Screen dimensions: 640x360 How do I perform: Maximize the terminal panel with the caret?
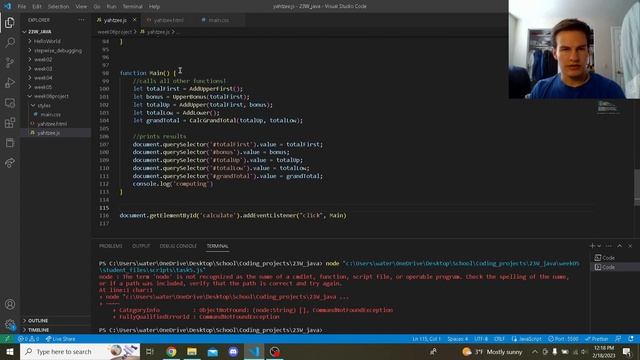point(620,246)
